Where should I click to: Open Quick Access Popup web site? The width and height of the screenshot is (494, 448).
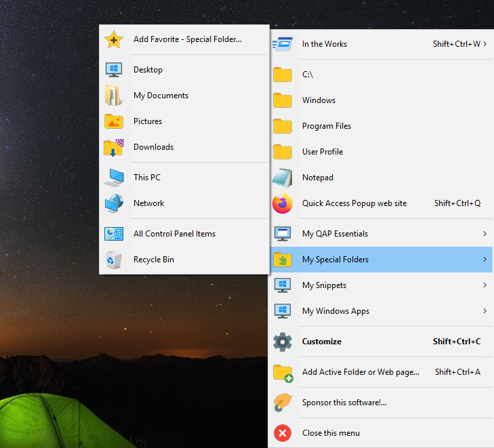(382, 203)
